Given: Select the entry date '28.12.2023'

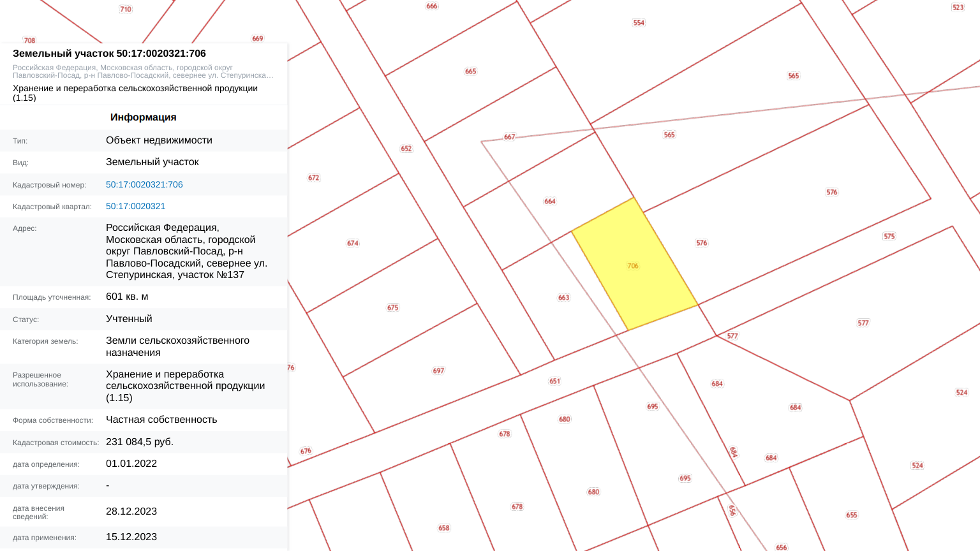Looking at the screenshot, I should coord(131,511).
